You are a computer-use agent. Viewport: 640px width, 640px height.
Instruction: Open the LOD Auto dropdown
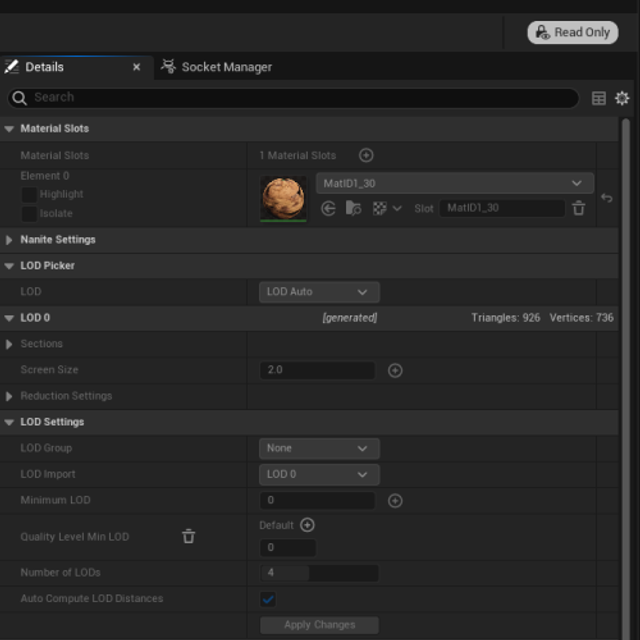(x=319, y=292)
